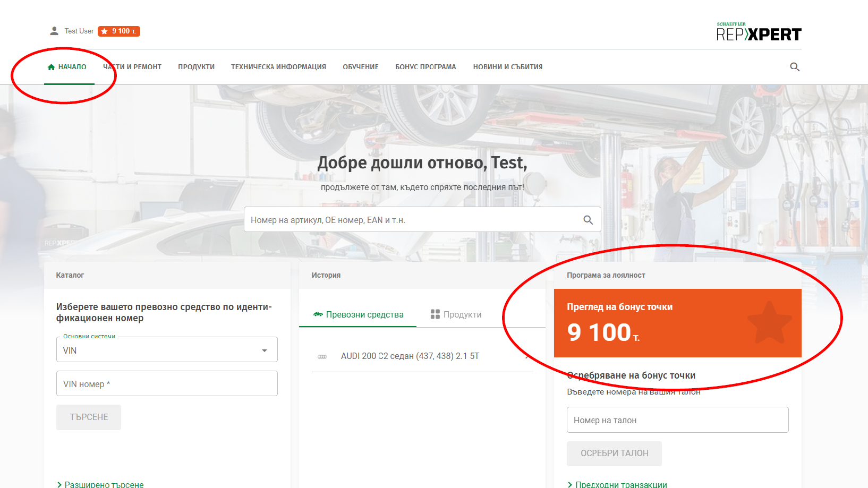Focus the Номер на талон field

tap(677, 419)
